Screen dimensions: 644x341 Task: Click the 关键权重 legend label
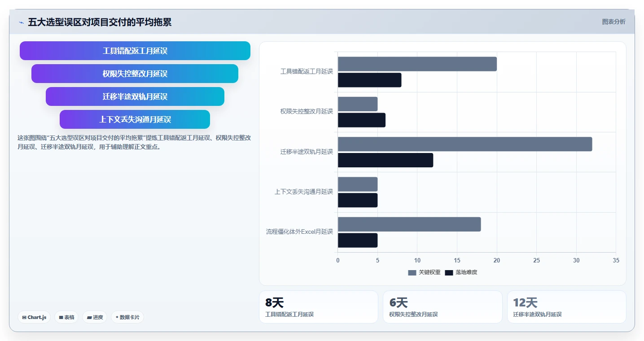tap(429, 272)
